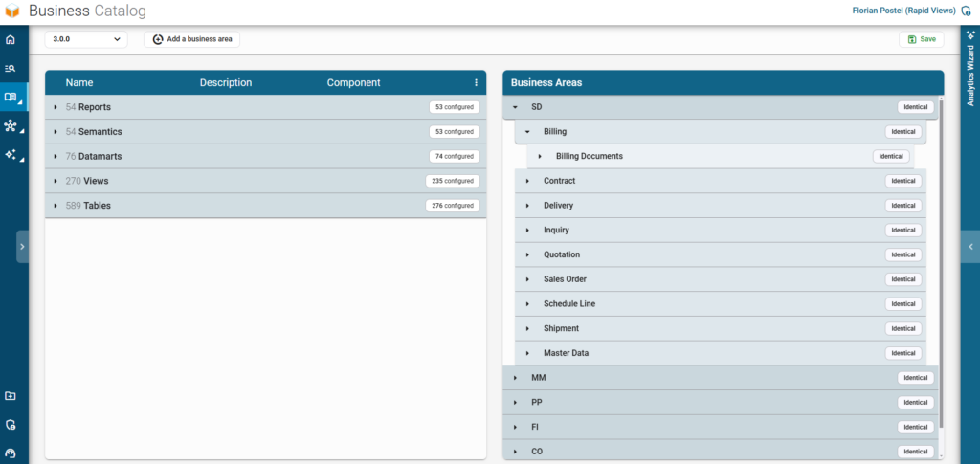Screen dimensions: 980x464
Task: Expand the Sales Order node
Action: [x=527, y=279]
